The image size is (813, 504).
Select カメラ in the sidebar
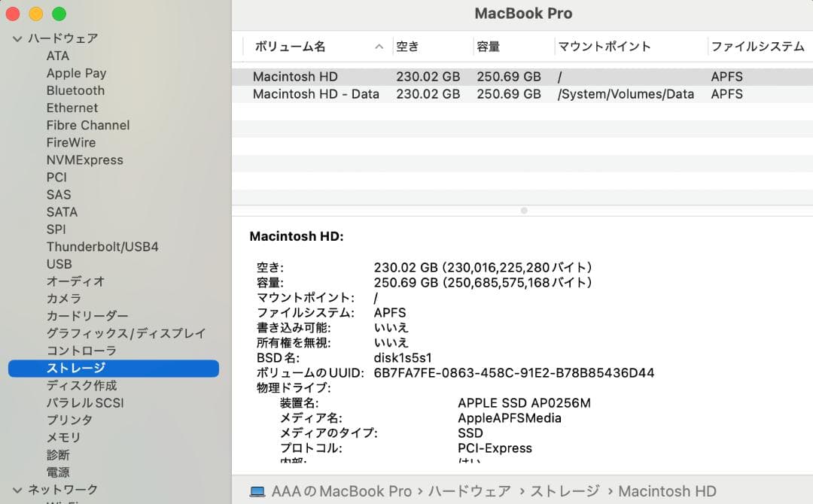[x=64, y=299]
